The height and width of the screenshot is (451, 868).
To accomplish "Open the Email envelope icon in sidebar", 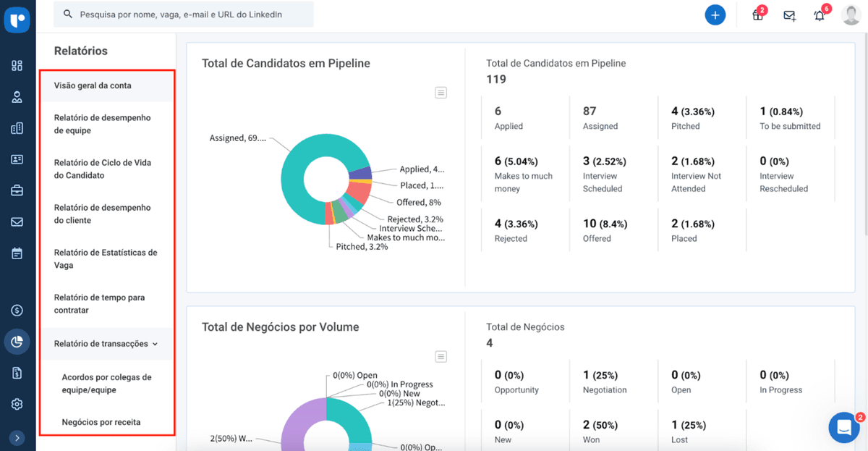I will pos(16,222).
